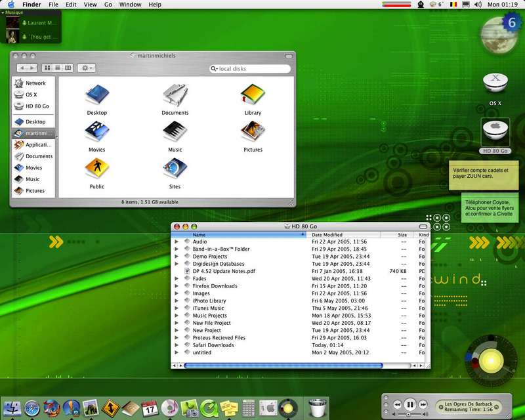
Task: Click the horizontal scrollbar in HD 80 Go window
Action: (x=283, y=366)
